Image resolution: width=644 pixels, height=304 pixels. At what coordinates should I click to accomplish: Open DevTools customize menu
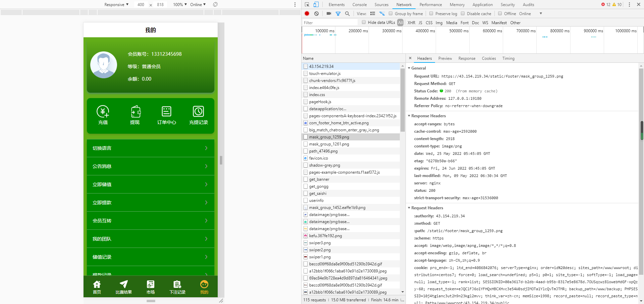click(x=629, y=4)
